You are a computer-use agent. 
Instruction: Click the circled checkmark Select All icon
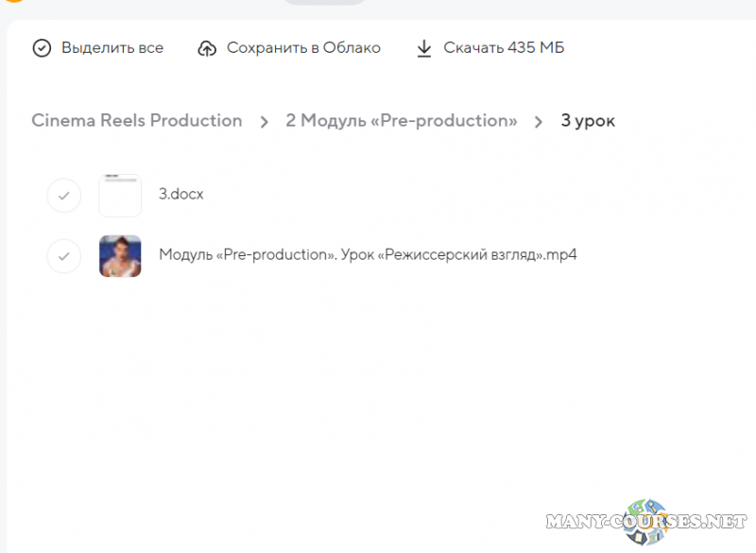tap(42, 48)
